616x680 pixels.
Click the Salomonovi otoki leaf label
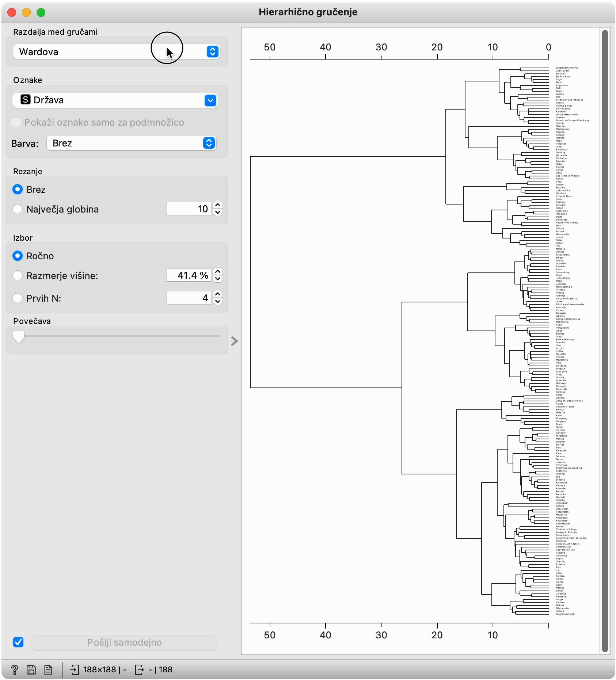(x=565, y=614)
